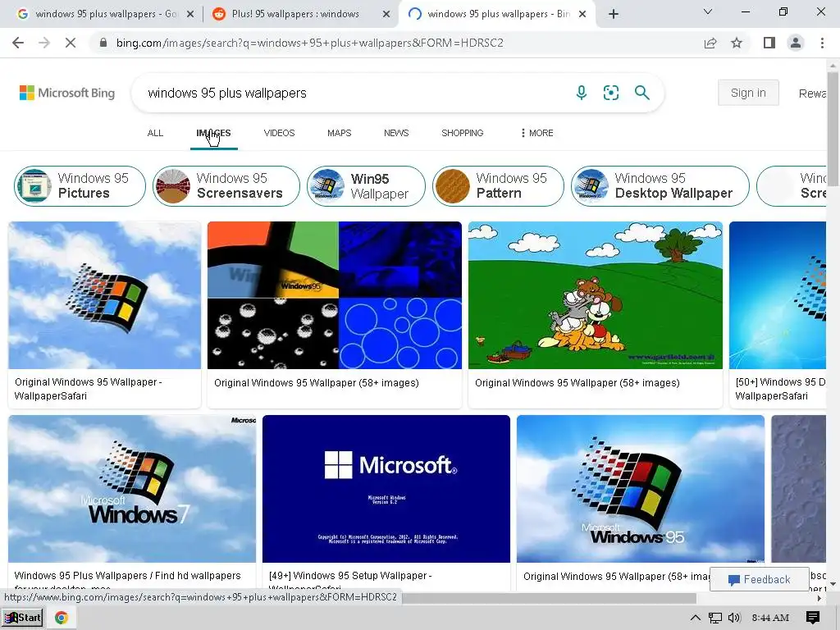This screenshot has height=630, width=840.
Task: Open the Chrome profile avatar
Action: point(796,43)
